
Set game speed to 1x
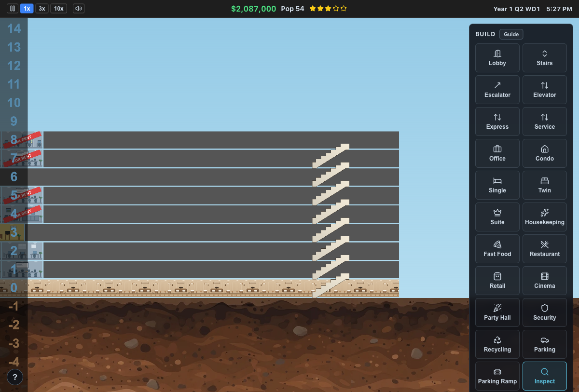pyautogui.click(x=27, y=9)
